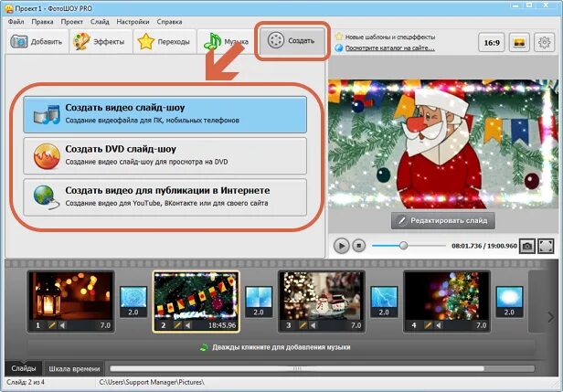
Task: Select slide 3 snowmen thumbnail
Action: click(x=322, y=296)
